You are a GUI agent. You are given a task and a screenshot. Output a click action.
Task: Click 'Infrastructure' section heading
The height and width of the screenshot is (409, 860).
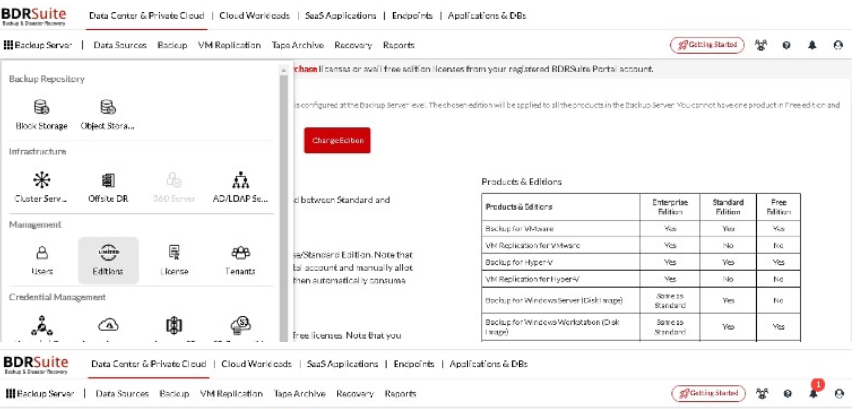[37, 151]
